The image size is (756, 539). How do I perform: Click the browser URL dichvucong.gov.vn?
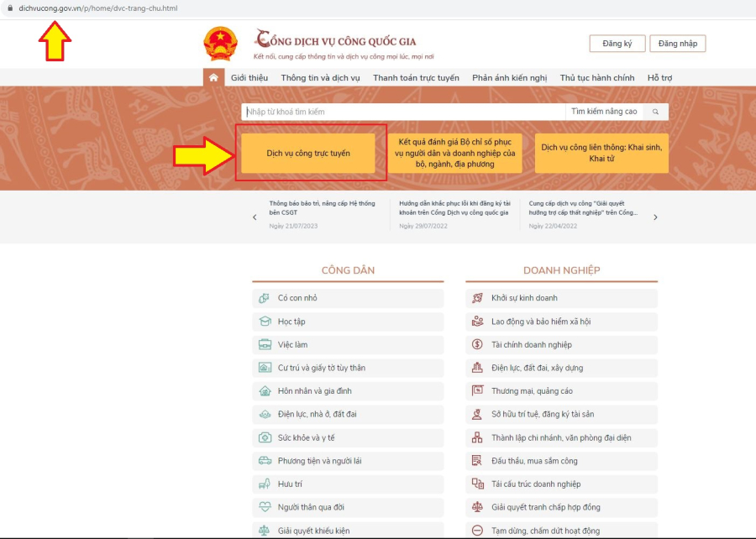click(98, 8)
